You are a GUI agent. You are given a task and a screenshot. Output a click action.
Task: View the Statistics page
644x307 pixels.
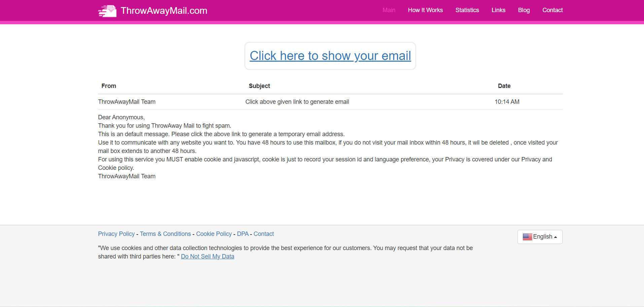[467, 10]
